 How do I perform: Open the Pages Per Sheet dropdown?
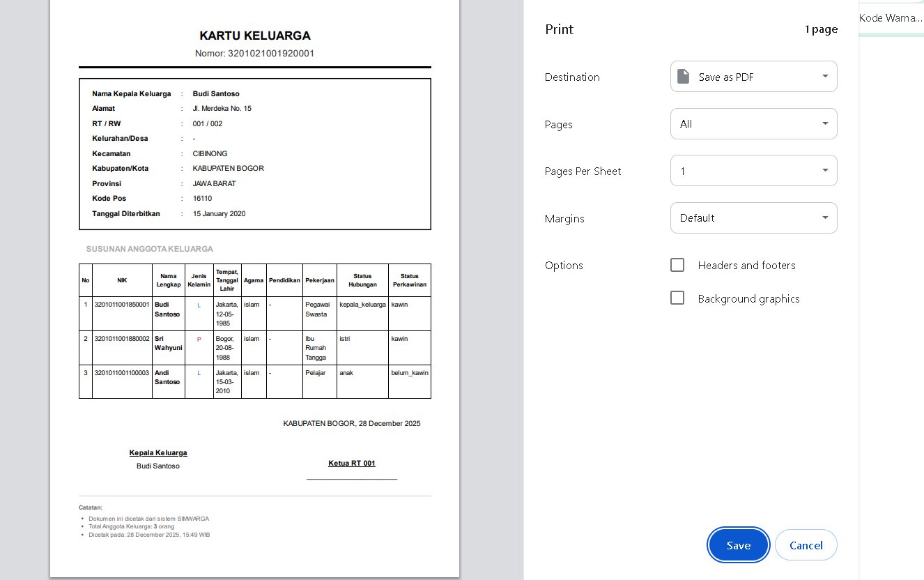point(753,171)
